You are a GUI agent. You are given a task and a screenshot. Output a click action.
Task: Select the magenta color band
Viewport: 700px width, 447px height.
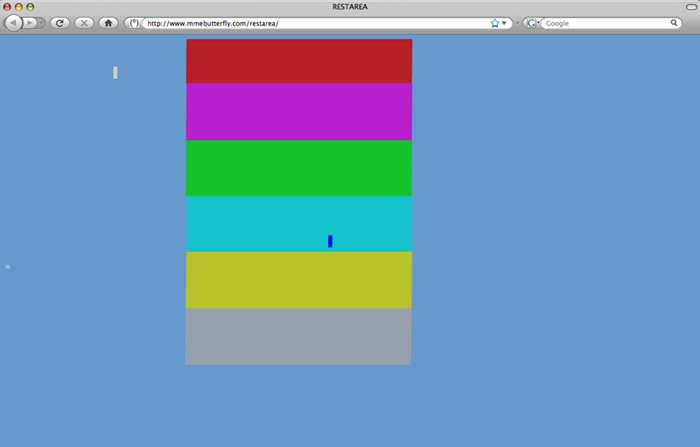298,111
